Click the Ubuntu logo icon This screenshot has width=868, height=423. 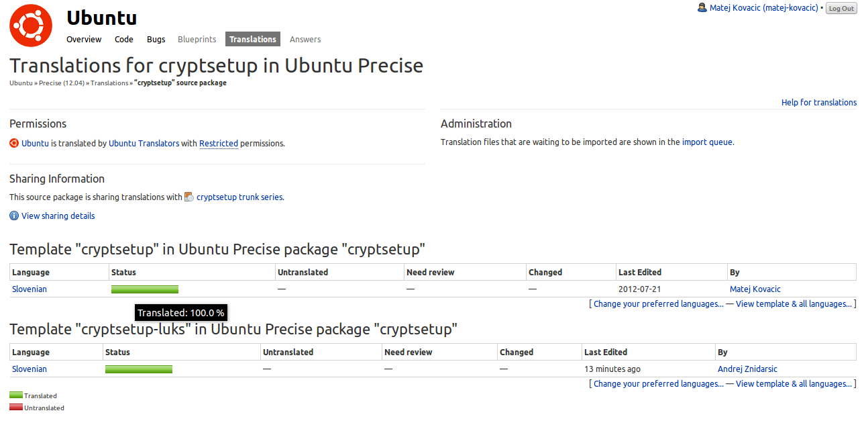(x=31, y=26)
